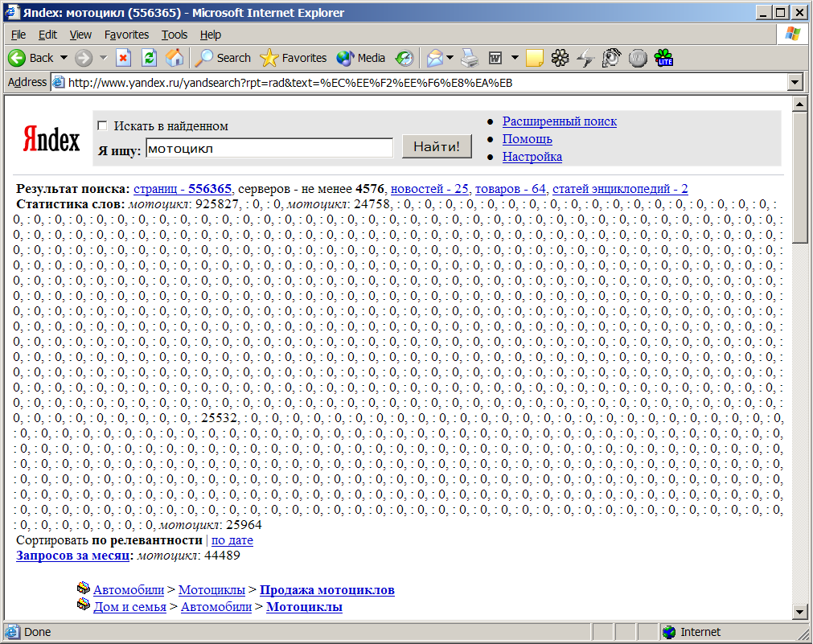Open the File menu

pos(18,35)
